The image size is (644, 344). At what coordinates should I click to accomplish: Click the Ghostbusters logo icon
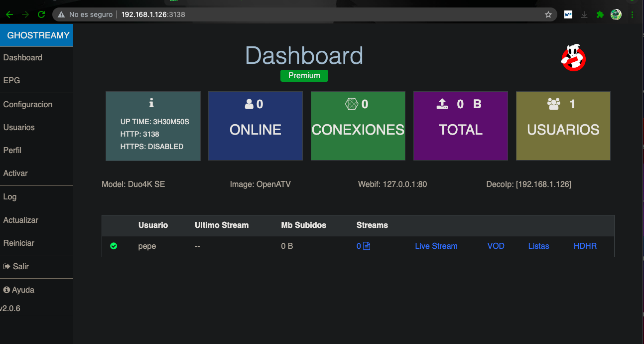573,58
